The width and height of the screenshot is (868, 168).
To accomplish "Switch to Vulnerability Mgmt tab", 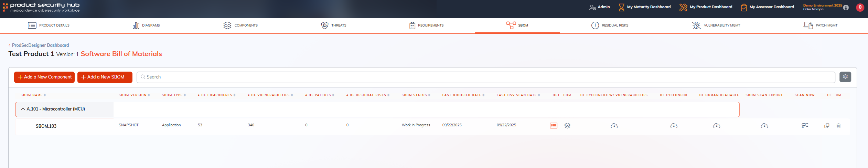I will pyautogui.click(x=716, y=25).
